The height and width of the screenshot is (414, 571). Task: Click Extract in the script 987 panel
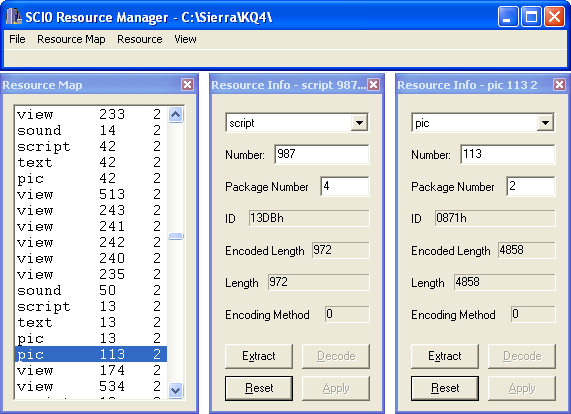coord(259,356)
